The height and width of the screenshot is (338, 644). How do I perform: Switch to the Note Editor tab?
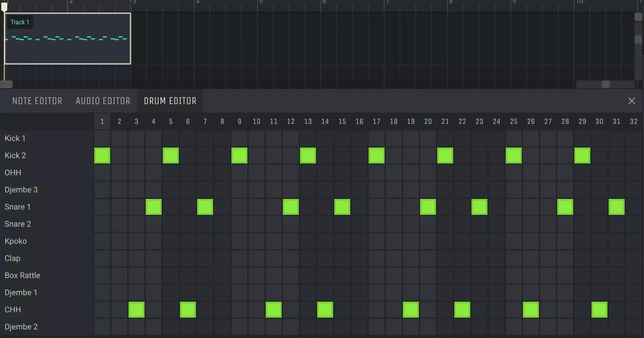pos(37,101)
